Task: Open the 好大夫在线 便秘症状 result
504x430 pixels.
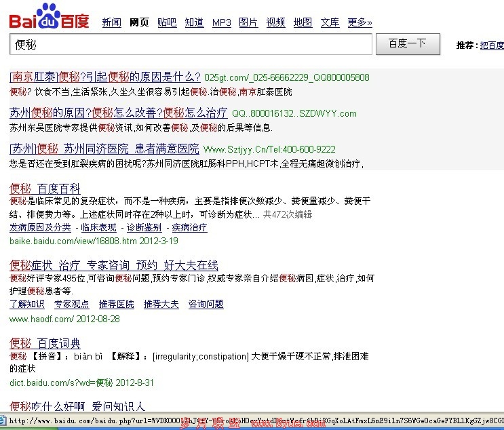Action: (114, 265)
